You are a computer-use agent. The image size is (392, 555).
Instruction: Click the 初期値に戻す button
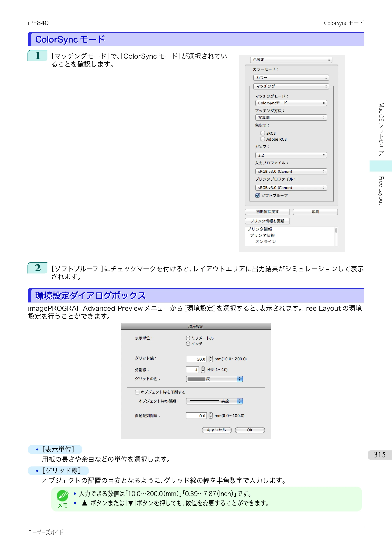click(x=267, y=212)
